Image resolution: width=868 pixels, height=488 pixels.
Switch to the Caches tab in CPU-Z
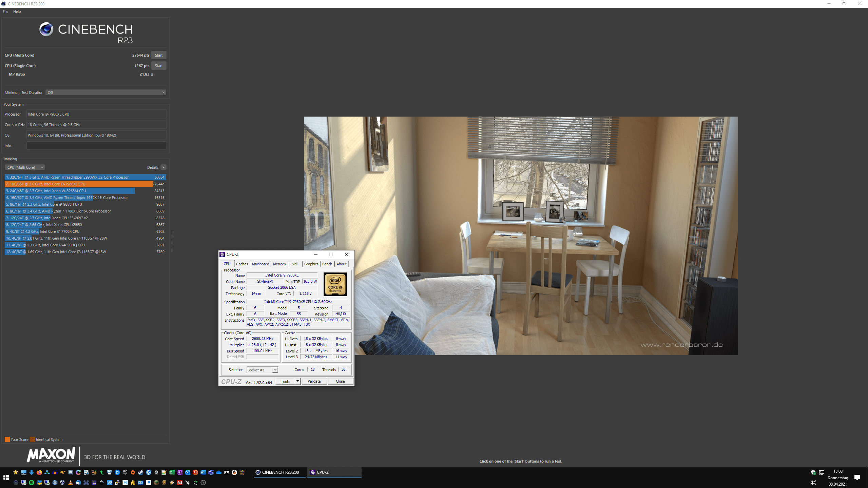coord(242,264)
